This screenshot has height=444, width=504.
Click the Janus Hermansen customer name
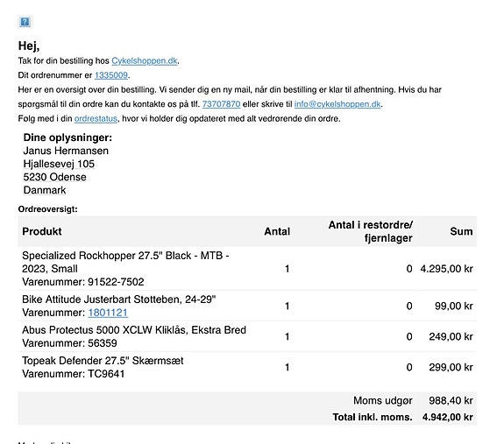tap(66, 151)
